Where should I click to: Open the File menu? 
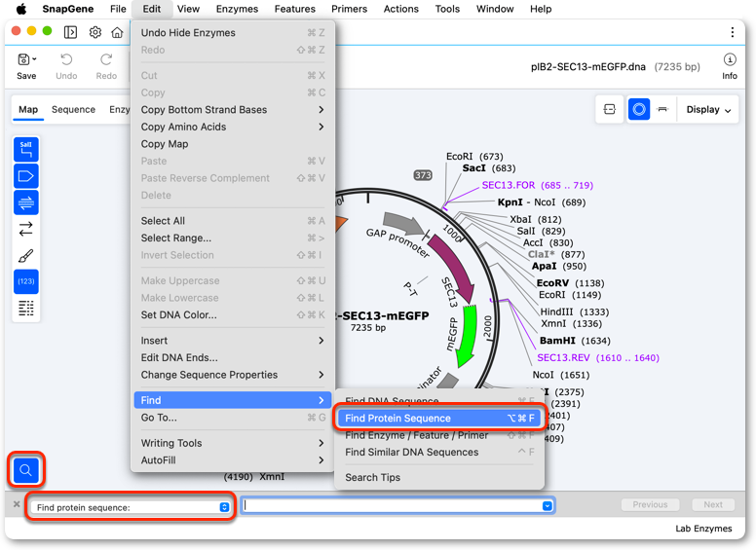118,9
